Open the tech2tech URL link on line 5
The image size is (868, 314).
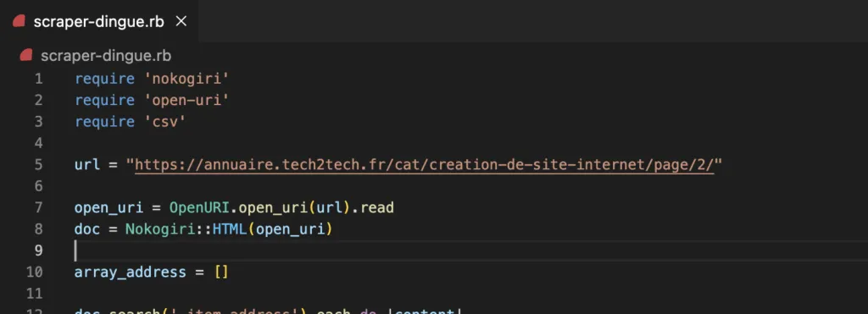(x=425, y=165)
